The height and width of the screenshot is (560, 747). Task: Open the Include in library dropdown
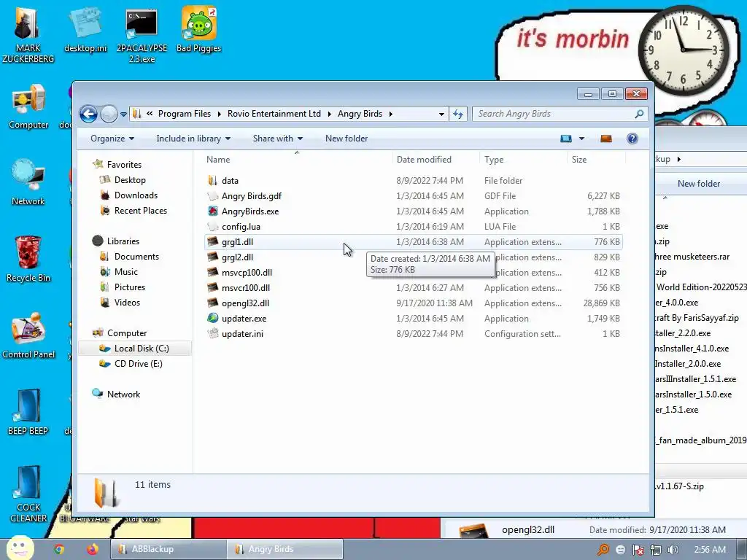[193, 139]
